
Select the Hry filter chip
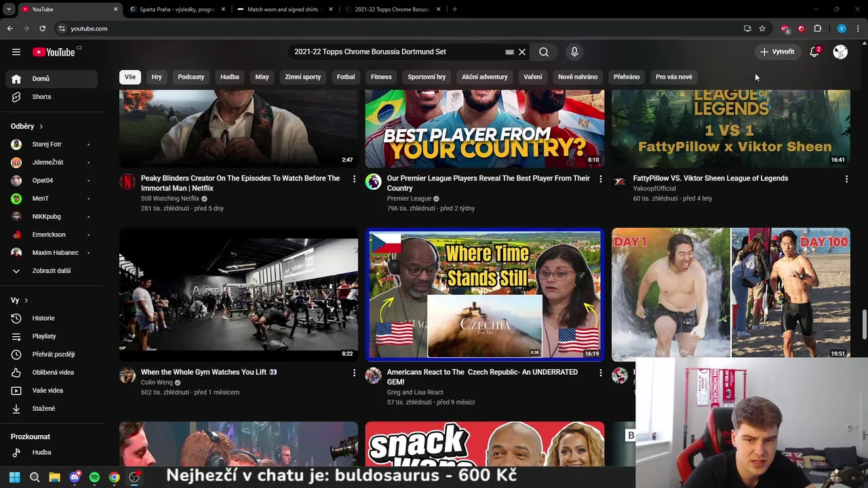click(157, 77)
